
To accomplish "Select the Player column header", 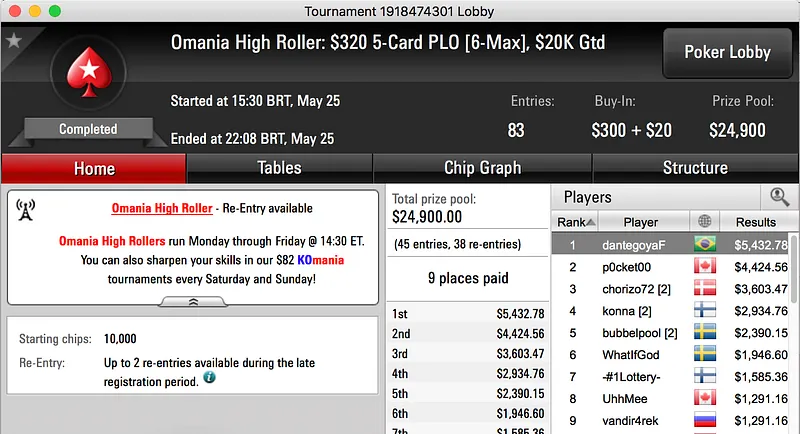I will pyautogui.click(x=641, y=222).
